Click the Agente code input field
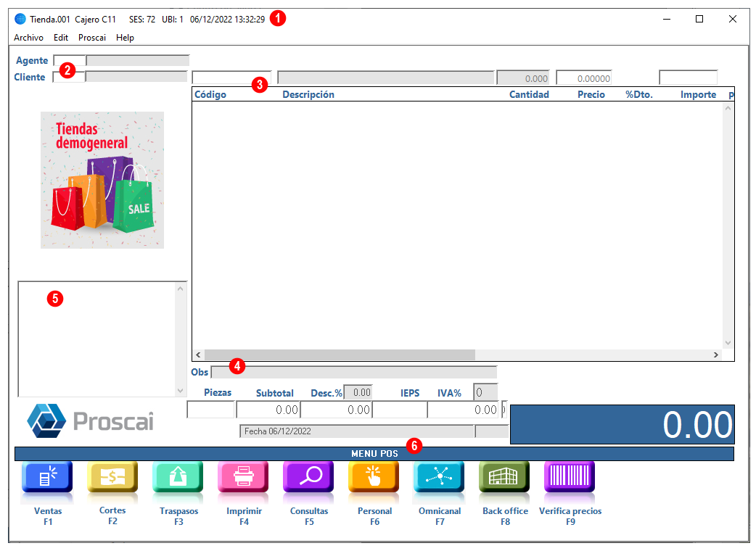This screenshot has width=756, height=551. [70, 60]
